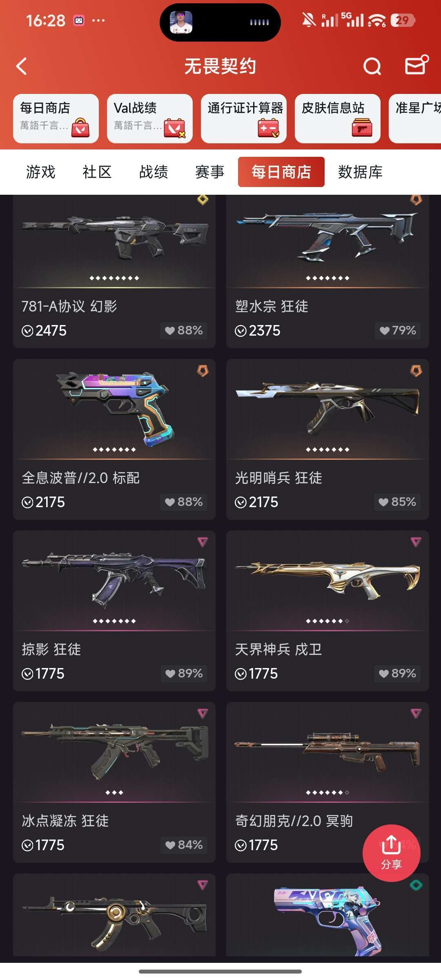Open the Val战绩 shortcut card
Viewport: 441px width, 980px height.
coord(150,118)
